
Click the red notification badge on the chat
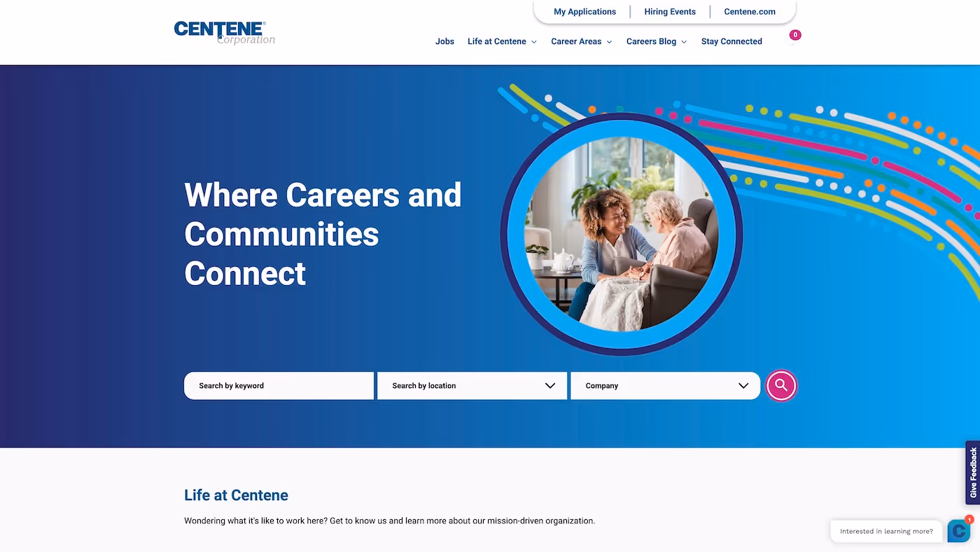pyautogui.click(x=969, y=519)
